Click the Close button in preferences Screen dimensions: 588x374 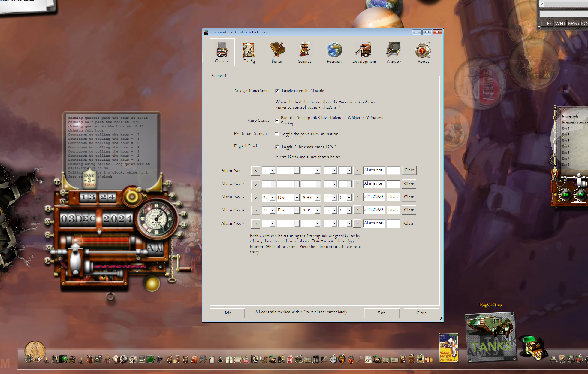tap(421, 313)
